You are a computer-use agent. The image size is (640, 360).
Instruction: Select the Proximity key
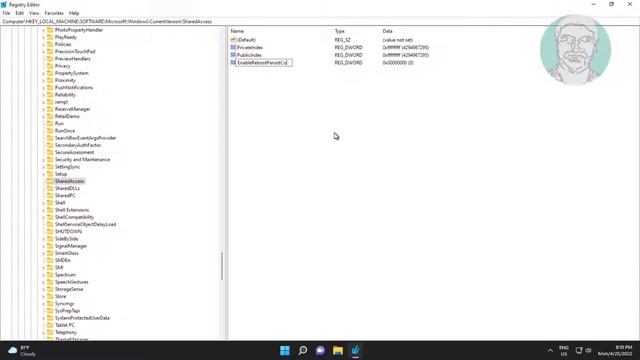(65, 80)
